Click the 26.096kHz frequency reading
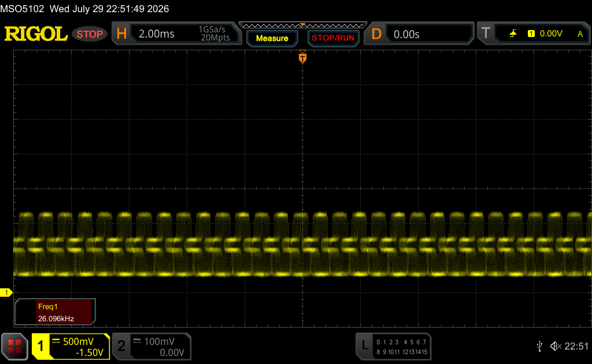 [56, 319]
